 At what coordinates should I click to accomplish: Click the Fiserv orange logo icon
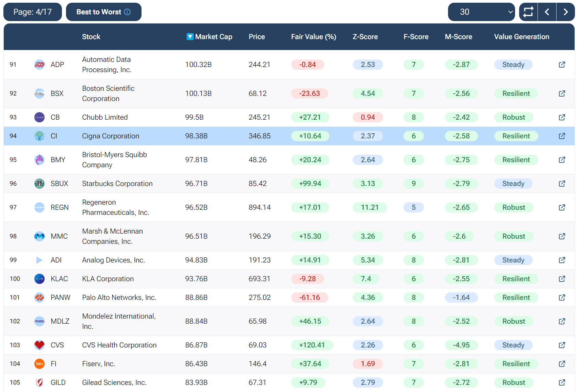(x=39, y=364)
